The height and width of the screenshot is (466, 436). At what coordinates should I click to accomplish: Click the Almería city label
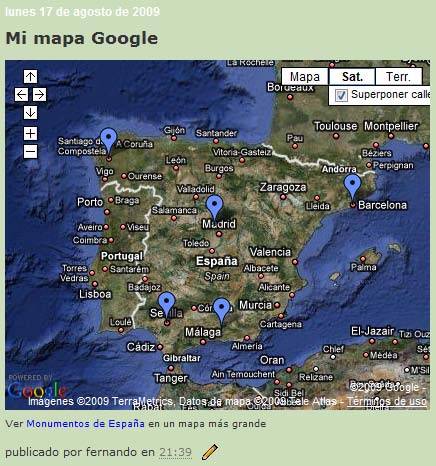point(247,346)
